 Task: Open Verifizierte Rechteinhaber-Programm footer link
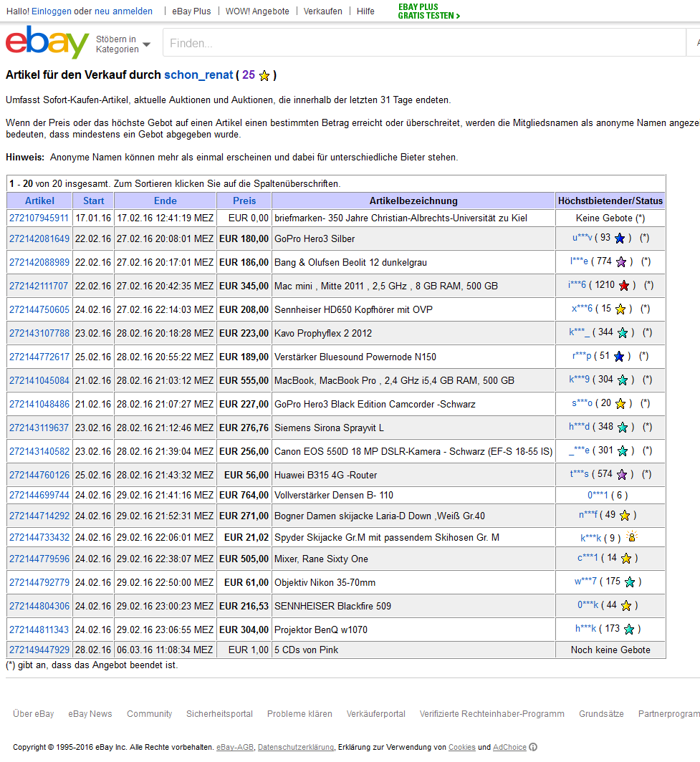tap(492, 714)
